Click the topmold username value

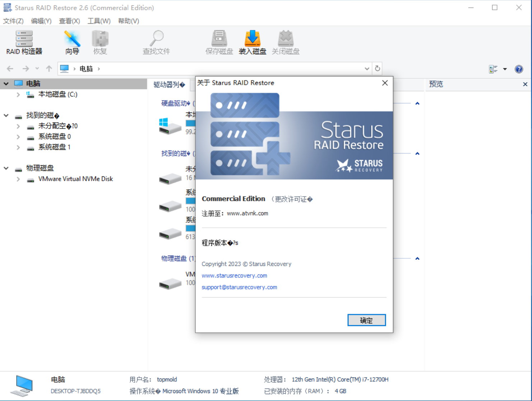[x=167, y=379]
